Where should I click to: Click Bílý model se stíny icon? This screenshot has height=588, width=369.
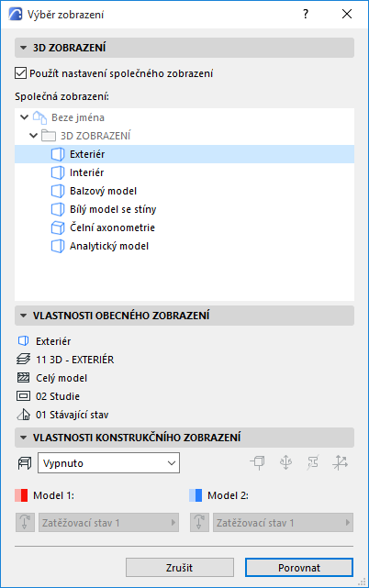[x=58, y=209]
